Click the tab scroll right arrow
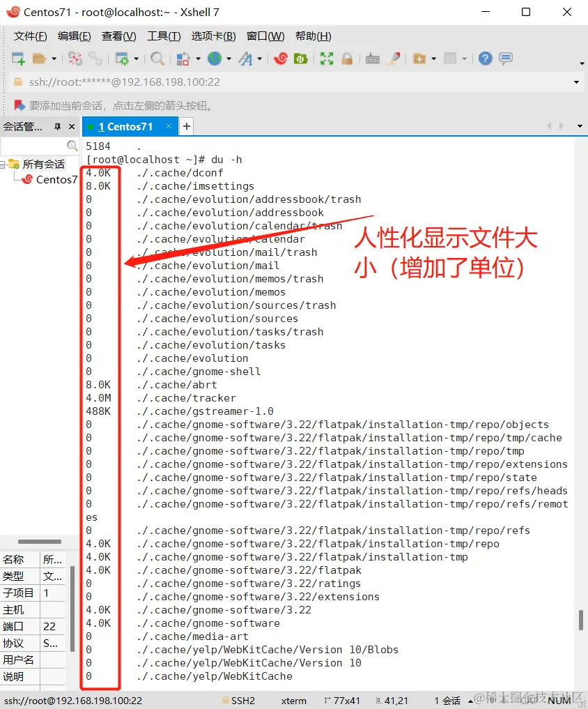The height and width of the screenshot is (709, 588). (562, 125)
